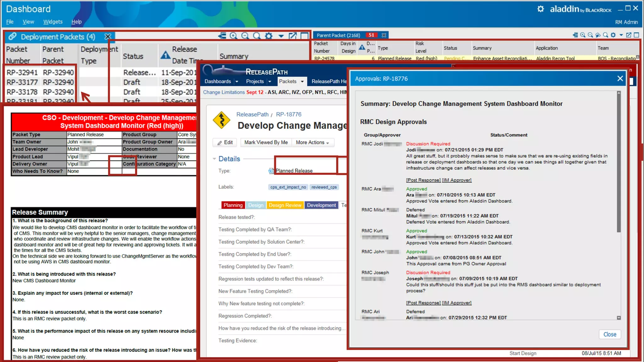Click zoom out icon in Deployment Packets toolbar
This screenshot has height=362, width=644.
point(245,36)
